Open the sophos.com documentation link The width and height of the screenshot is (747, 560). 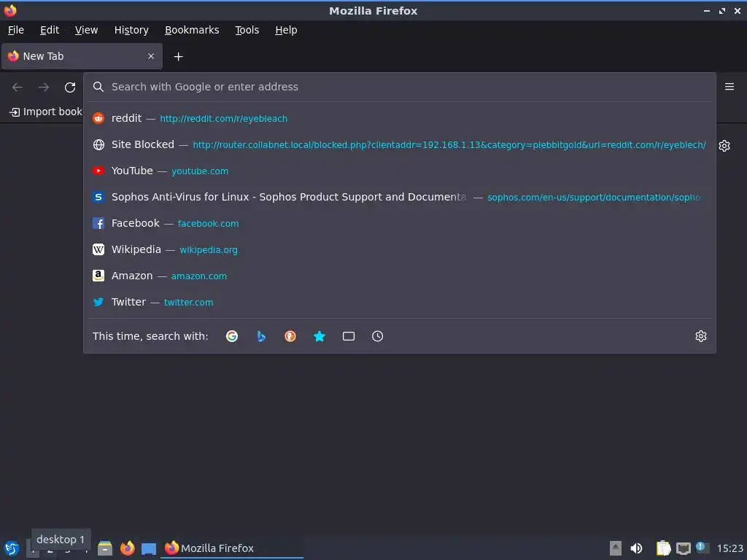point(594,197)
